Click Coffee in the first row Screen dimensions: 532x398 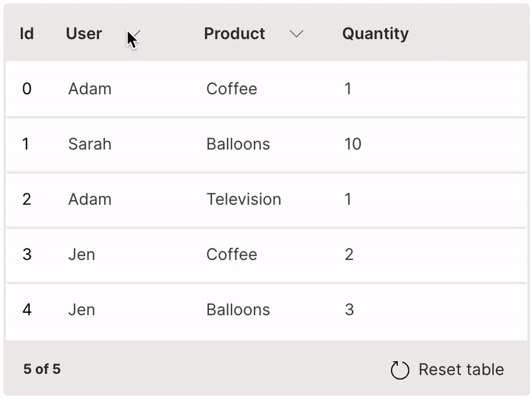coord(231,89)
